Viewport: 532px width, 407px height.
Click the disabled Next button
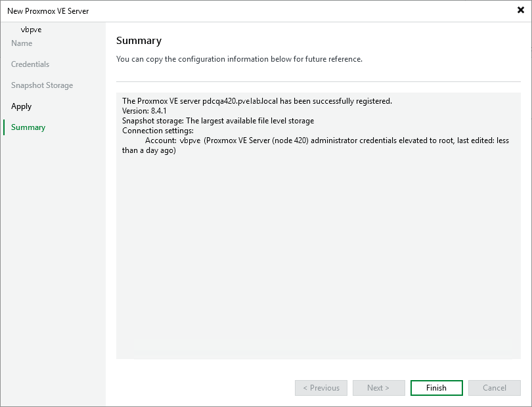(x=378, y=387)
